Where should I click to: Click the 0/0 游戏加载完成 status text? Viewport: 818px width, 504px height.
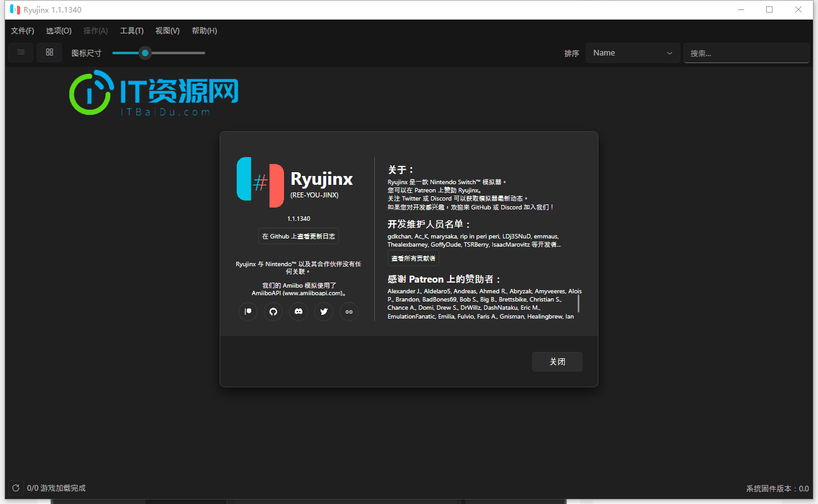click(56, 488)
